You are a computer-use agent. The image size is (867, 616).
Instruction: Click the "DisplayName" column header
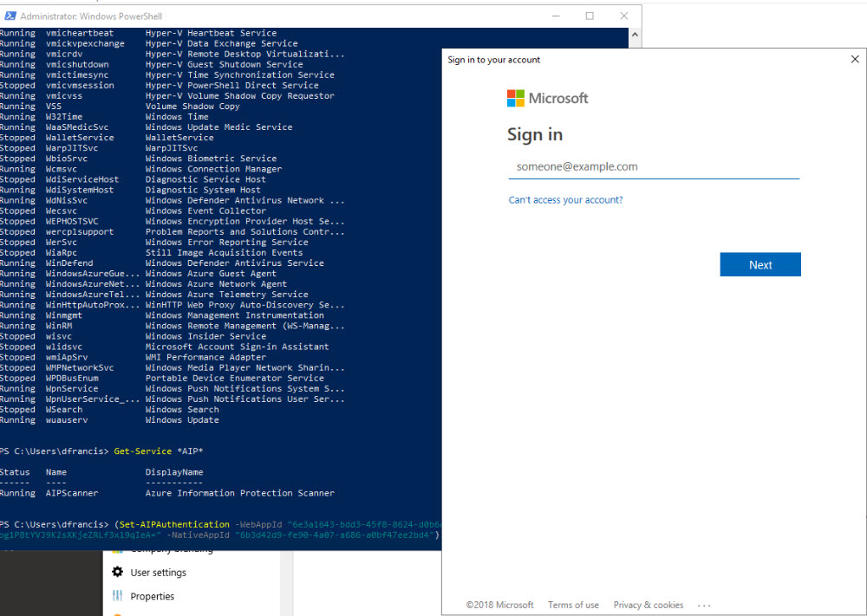(174, 472)
